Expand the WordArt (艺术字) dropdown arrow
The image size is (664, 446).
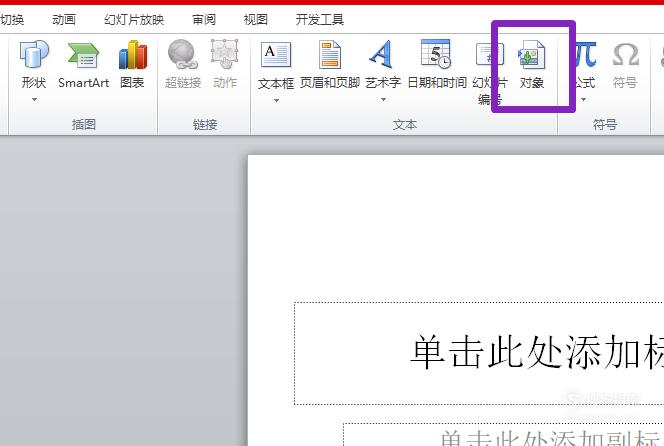[x=383, y=100]
